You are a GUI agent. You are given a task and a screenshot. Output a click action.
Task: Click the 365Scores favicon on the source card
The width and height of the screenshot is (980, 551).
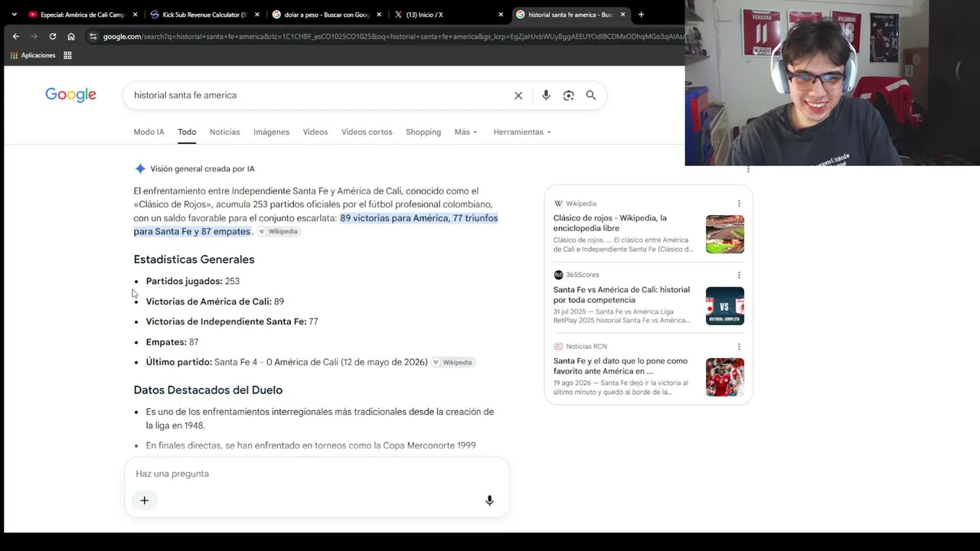click(x=558, y=275)
